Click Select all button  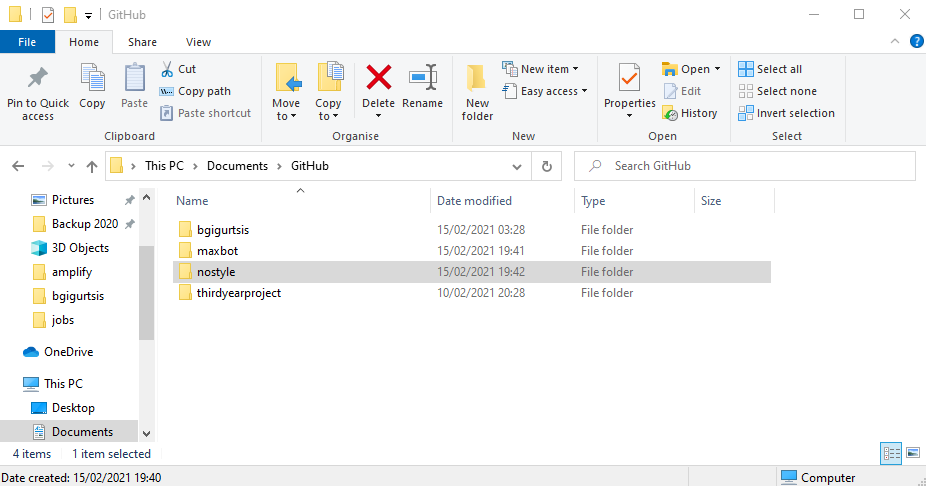click(x=770, y=69)
